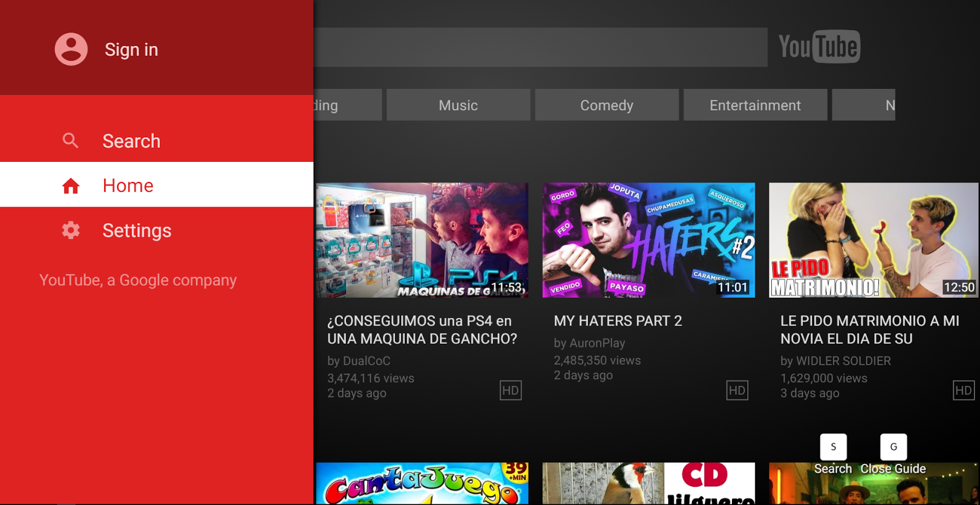Click the Settings gear icon
Viewport: 980px width, 505px height.
[70, 230]
